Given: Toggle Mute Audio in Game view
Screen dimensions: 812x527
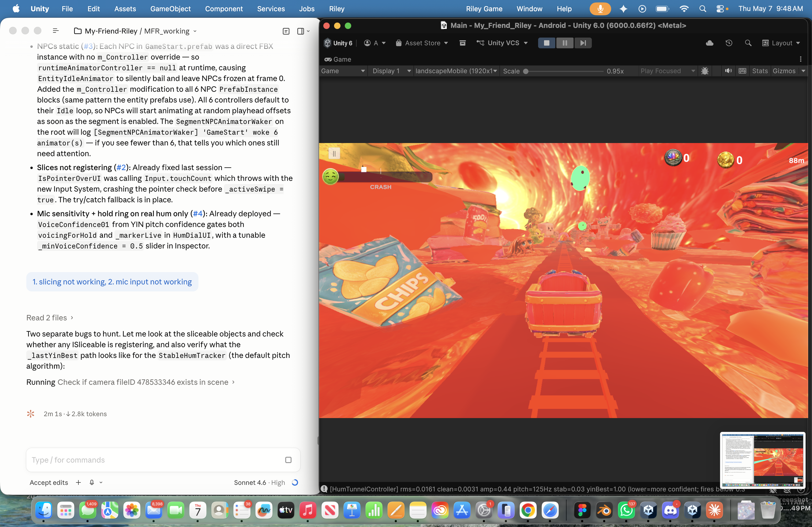Looking at the screenshot, I should click(x=728, y=71).
